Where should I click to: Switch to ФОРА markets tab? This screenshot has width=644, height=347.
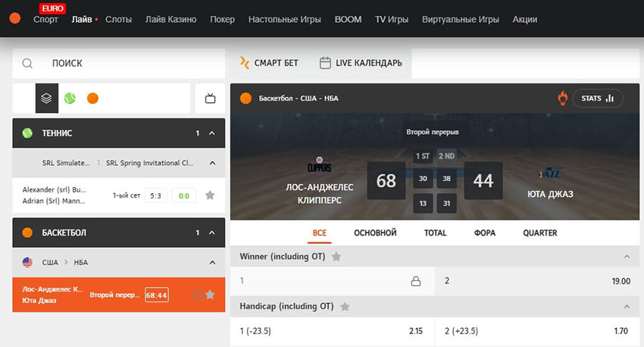[x=485, y=233]
